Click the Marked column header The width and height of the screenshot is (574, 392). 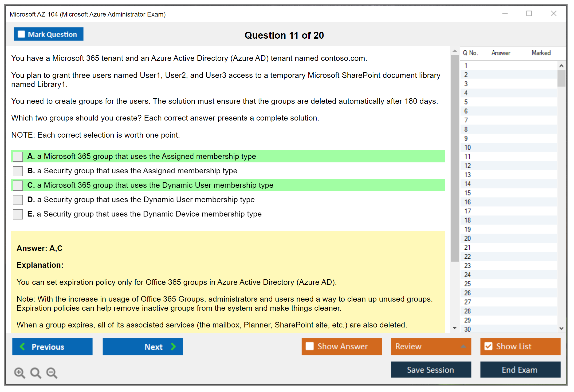[x=541, y=53]
